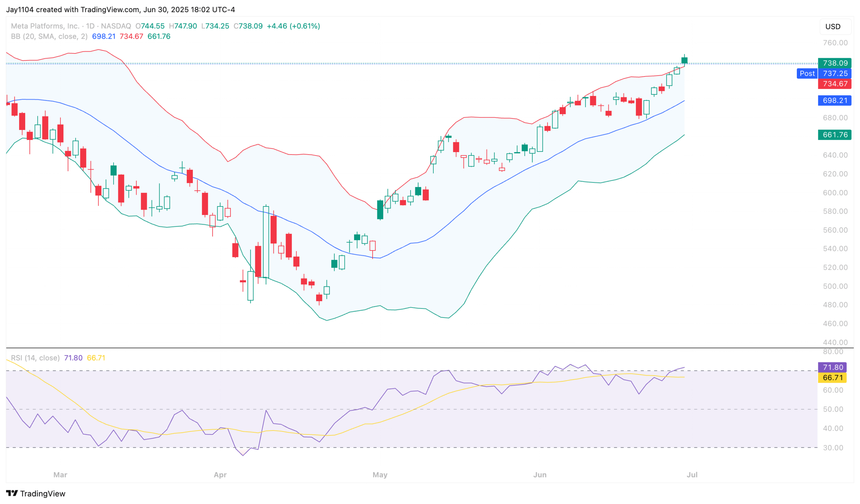Click the 80.00 RSI axis label
Viewport: 860px width, 504px height.
[833, 352]
